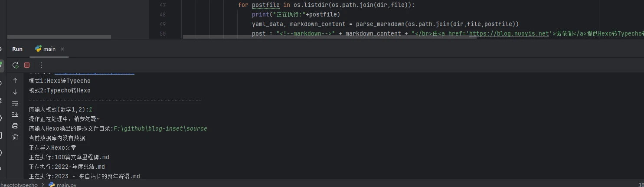Click the Up the Stack Trace arrow
Image resolution: width=644 pixels, height=187 pixels.
15,81
